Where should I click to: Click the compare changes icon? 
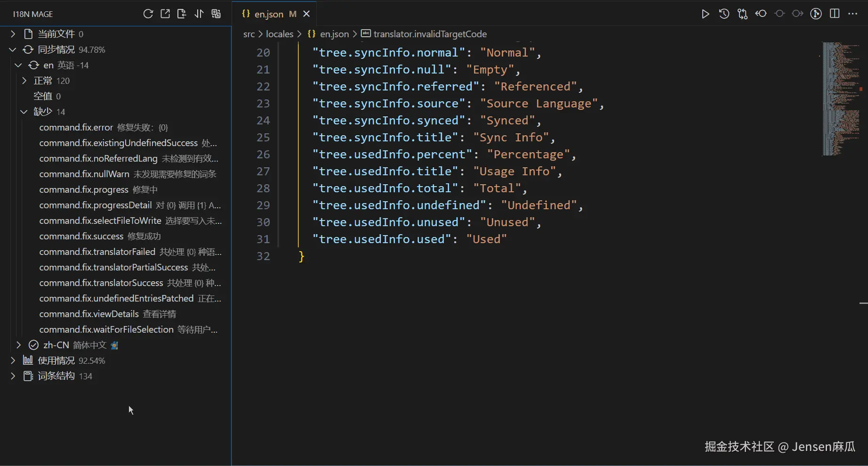pyautogui.click(x=742, y=14)
